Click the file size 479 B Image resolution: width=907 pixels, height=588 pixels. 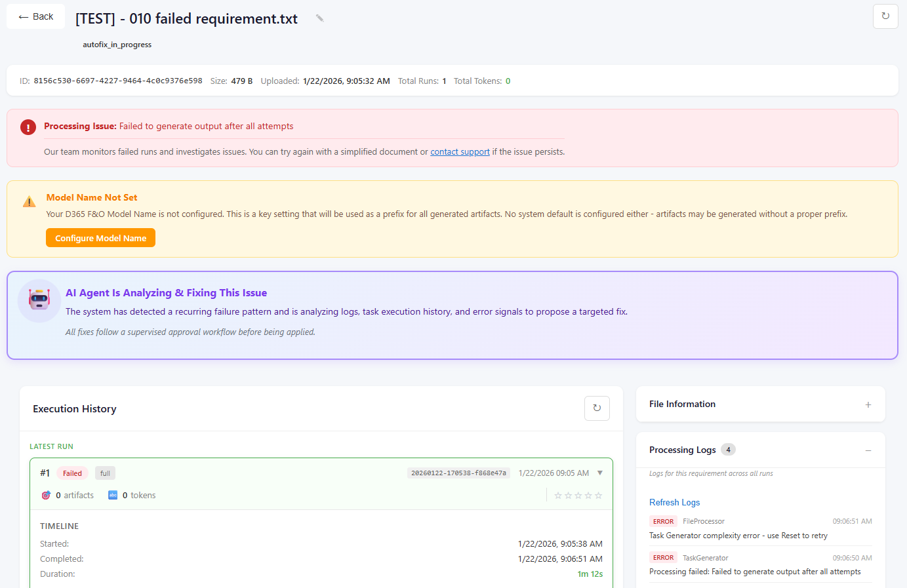241,81
